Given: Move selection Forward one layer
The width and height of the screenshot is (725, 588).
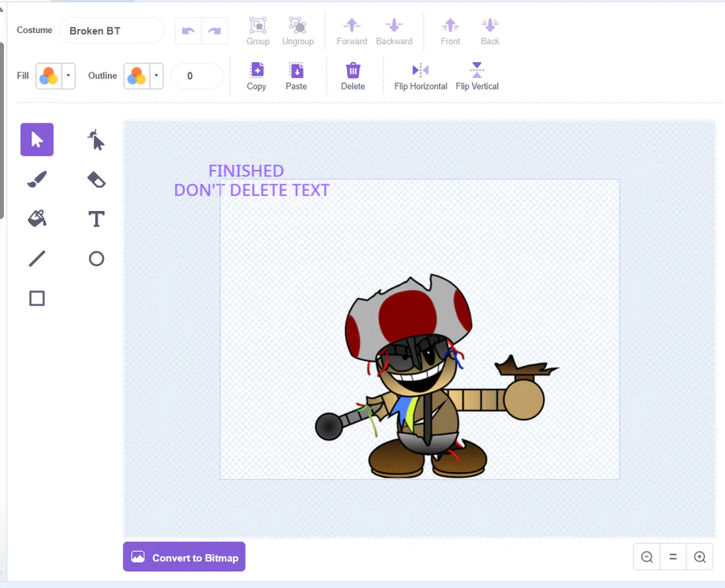Looking at the screenshot, I should coord(352,31).
